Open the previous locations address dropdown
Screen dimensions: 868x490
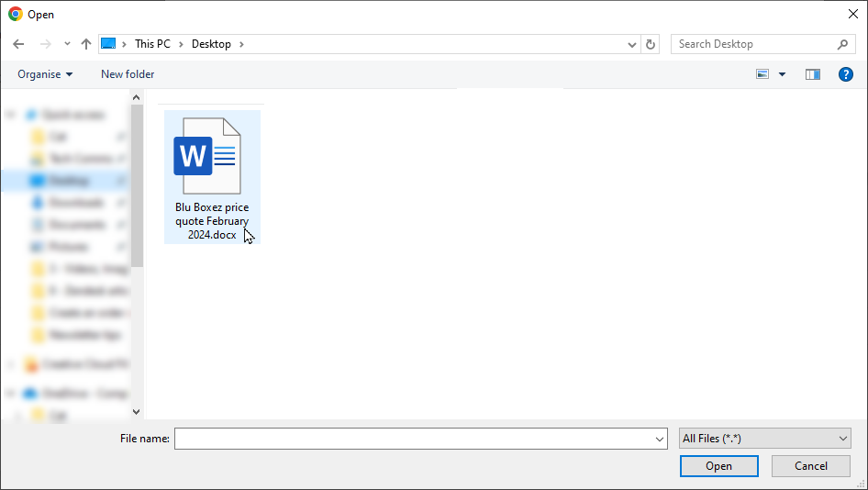pos(631,44)
